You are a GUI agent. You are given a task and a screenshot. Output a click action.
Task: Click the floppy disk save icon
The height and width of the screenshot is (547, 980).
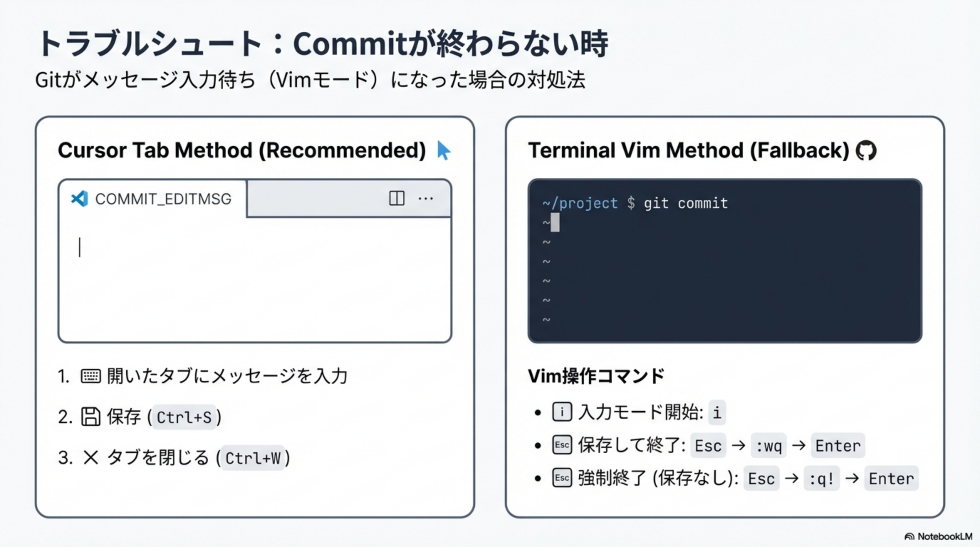point(90,417)
